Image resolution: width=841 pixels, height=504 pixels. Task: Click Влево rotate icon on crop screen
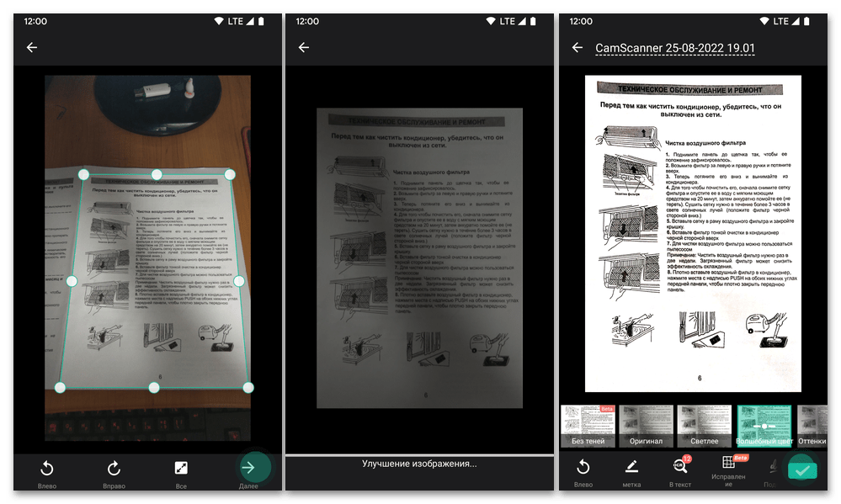click(47, 468)
